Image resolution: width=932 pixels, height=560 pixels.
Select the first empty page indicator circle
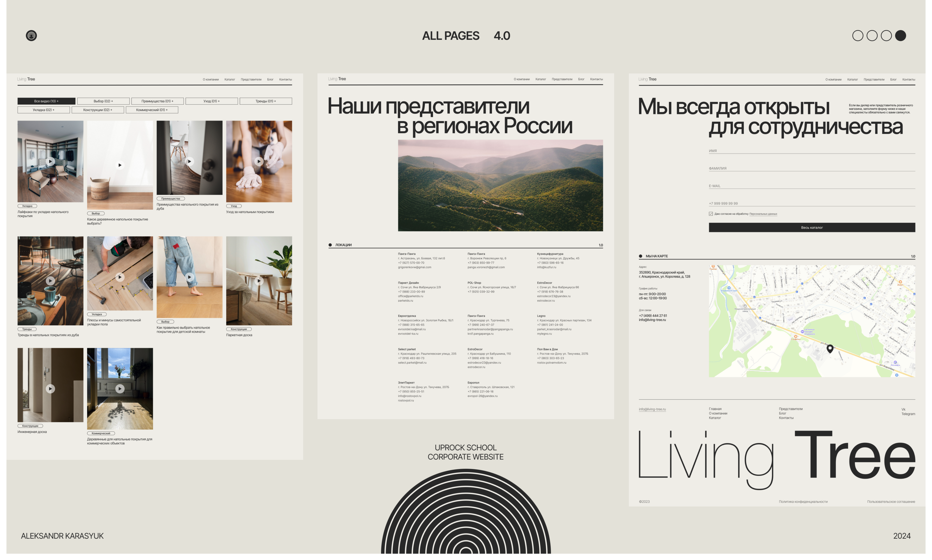tap(858, 36)
